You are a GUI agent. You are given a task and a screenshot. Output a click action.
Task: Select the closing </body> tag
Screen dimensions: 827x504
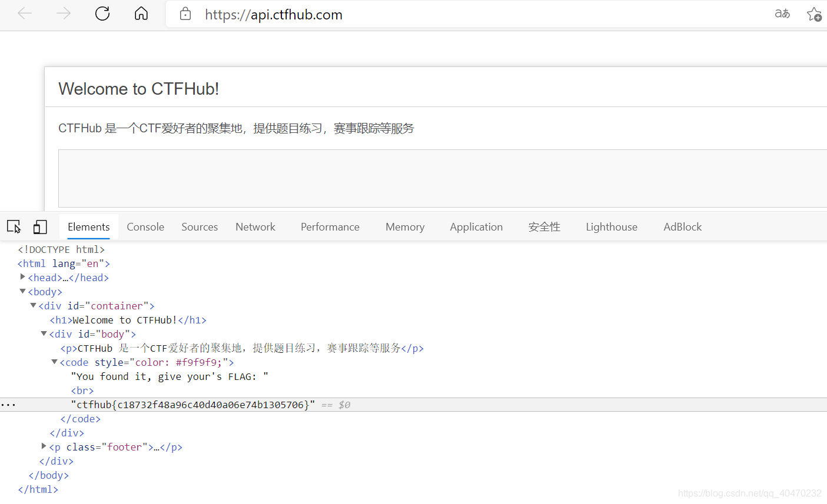tap(49, 475)
